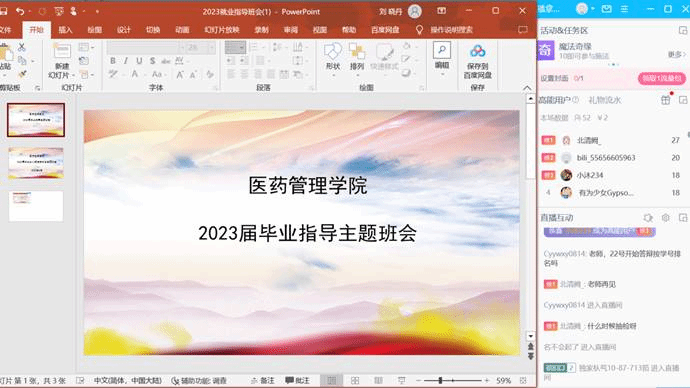Image resolution: width=690 pixels, height=388 pixels.
Task: Click the Fit slide to window icon
Action: (523, 380)
